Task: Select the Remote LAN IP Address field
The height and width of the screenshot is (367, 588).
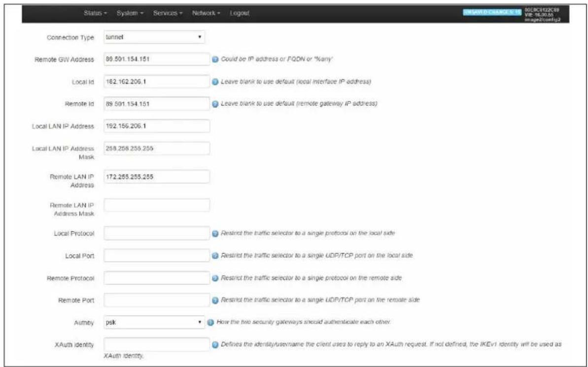Action: coord(157,176)
